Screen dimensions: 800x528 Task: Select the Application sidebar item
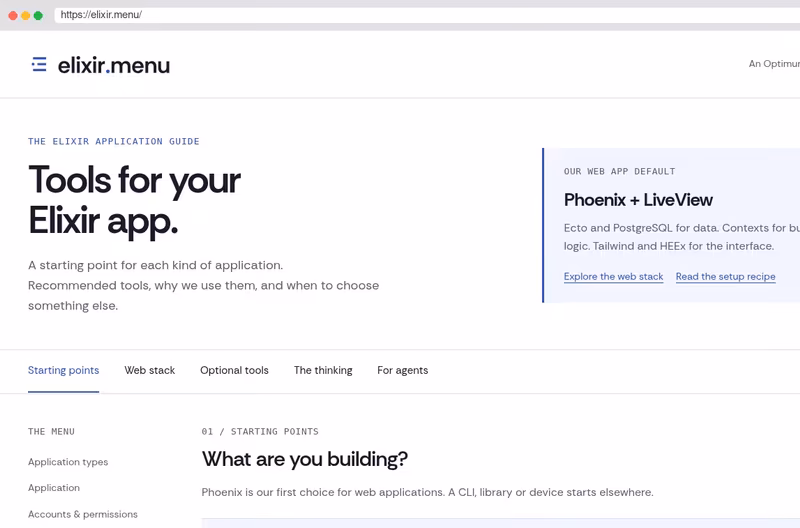coord(54,488)
